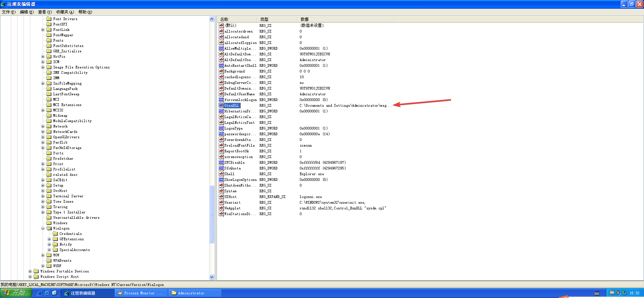This screenshot has width=644, height=298.
Task: Expand the Windows Portable Devices node
Action: [30, 271]
